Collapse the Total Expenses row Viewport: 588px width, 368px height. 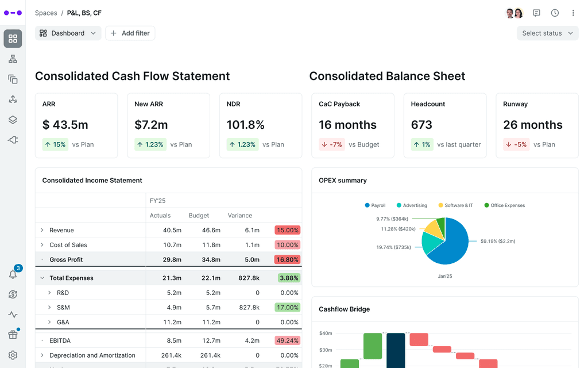[42, 278]
